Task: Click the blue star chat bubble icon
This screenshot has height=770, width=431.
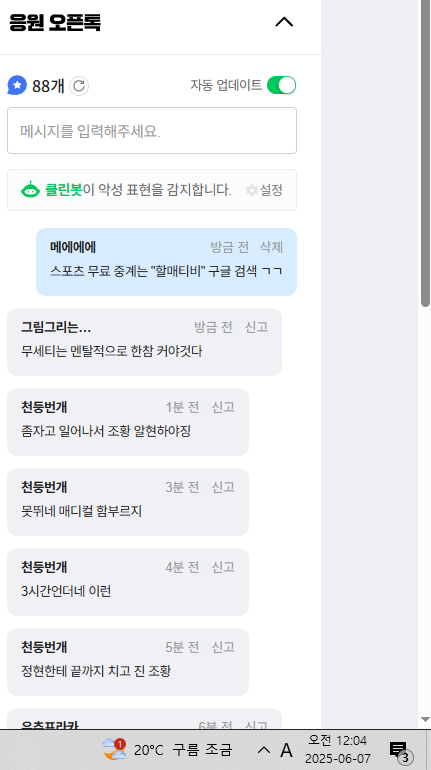Action: (17, 85)
